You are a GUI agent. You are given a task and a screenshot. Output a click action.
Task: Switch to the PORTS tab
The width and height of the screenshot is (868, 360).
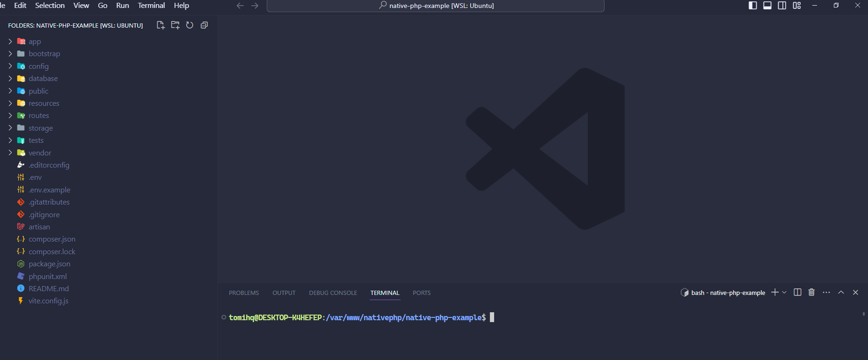pos(422,293)
